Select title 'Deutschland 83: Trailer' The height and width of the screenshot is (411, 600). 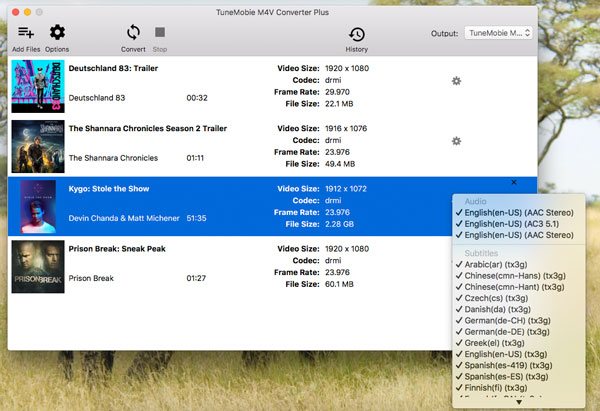click(113, 68)
